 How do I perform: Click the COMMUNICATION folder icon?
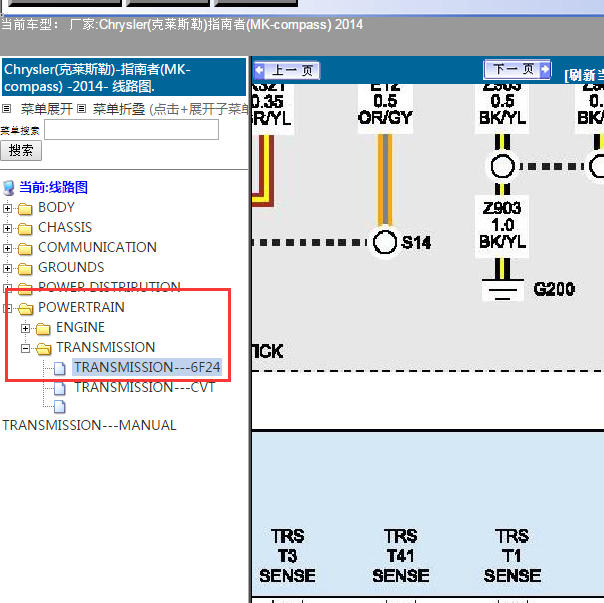pyautogui.click(x=25, y=249)
